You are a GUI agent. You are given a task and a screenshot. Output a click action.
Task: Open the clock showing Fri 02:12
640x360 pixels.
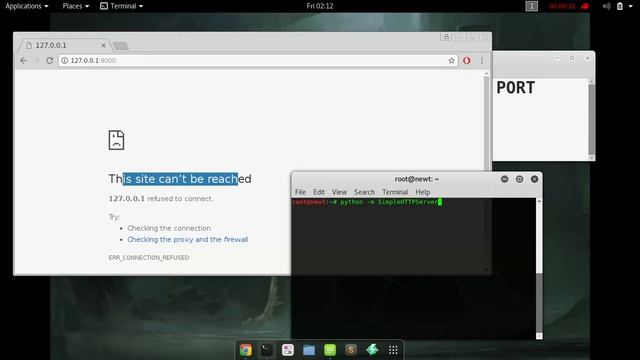point(320,6)
